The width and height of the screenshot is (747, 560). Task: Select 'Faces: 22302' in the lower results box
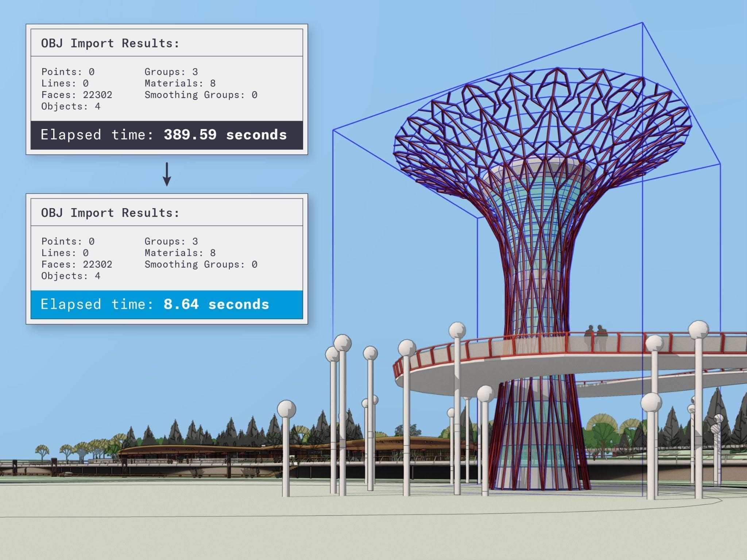tap(77, 264)
